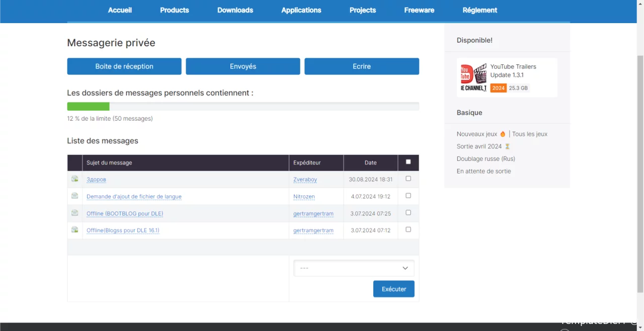This screenshot has height=331, width=644.
Task: Tick the checkbox for Nitrozen's message
Action: [408, 196]
